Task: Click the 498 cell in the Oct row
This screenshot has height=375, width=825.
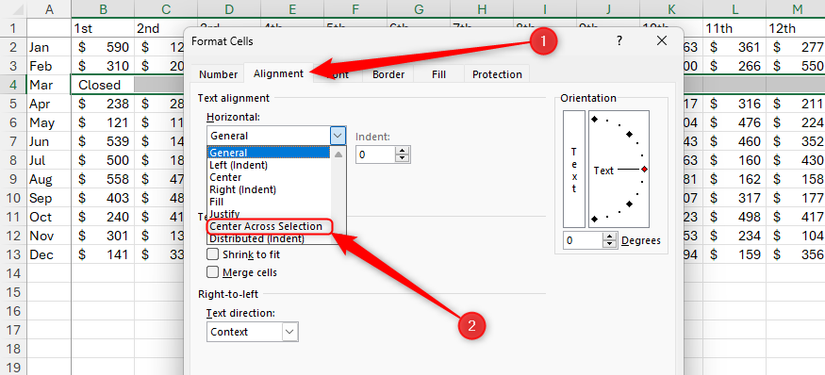Action: click(735, 217)
